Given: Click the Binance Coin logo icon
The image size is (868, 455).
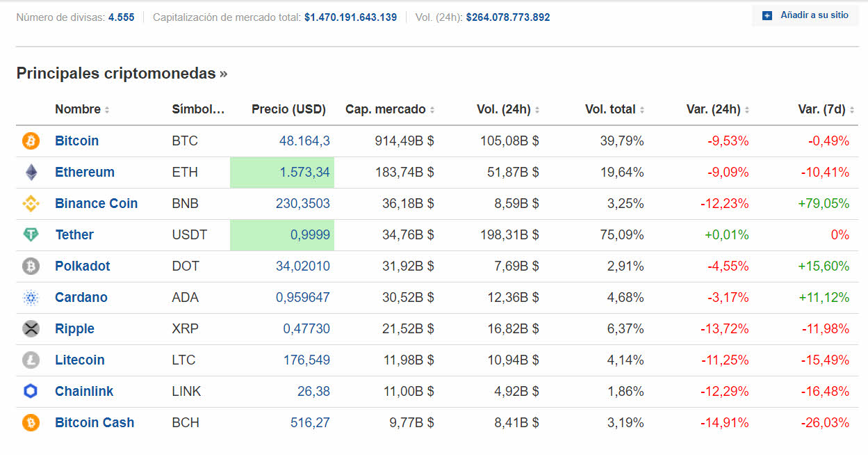Looking at the screenshot, I should coord(31,204).
